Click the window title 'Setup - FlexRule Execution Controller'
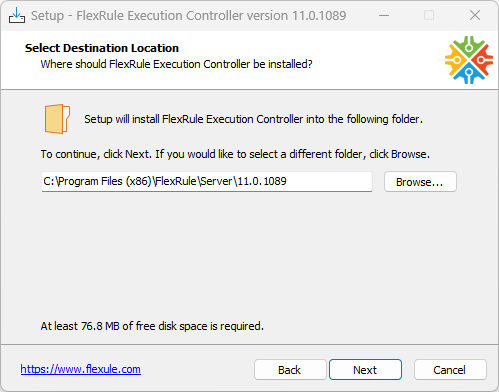The width and height of the screenshot is (499, 392). (189, 16)
